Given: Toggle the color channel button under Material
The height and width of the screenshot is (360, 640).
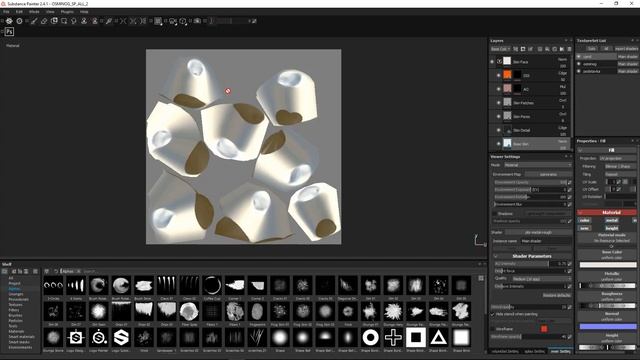Looking at the screenshot, I should (x=584, y=220).
